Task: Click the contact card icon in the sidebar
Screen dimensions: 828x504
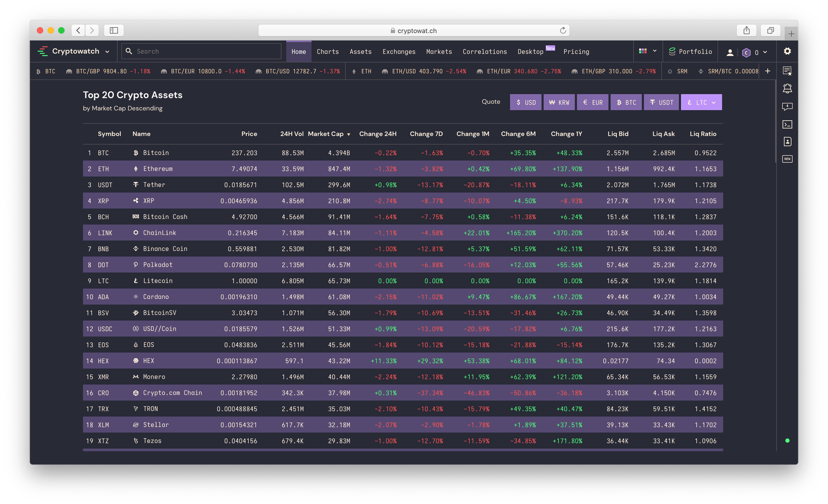Action: (787, 141)
